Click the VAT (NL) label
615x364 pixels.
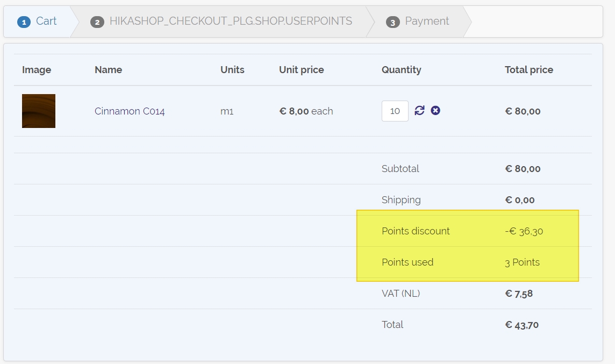(x=401, y=294)
